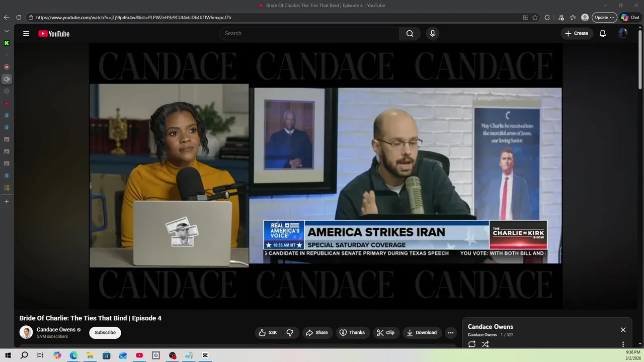The height and width of the screenshot is (362, 644).
Task: Go back with the browser back arrow
Action: [7, 17]
